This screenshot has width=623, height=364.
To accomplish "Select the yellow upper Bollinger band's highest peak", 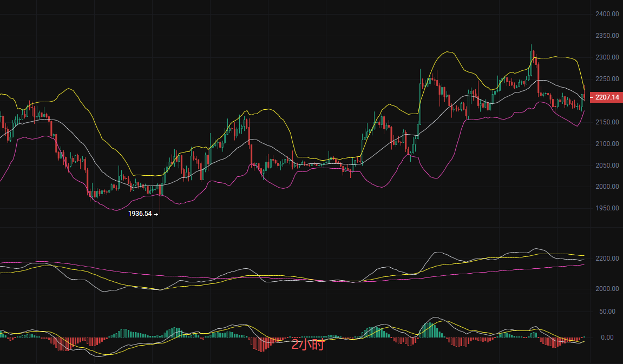I will (447, 52).
